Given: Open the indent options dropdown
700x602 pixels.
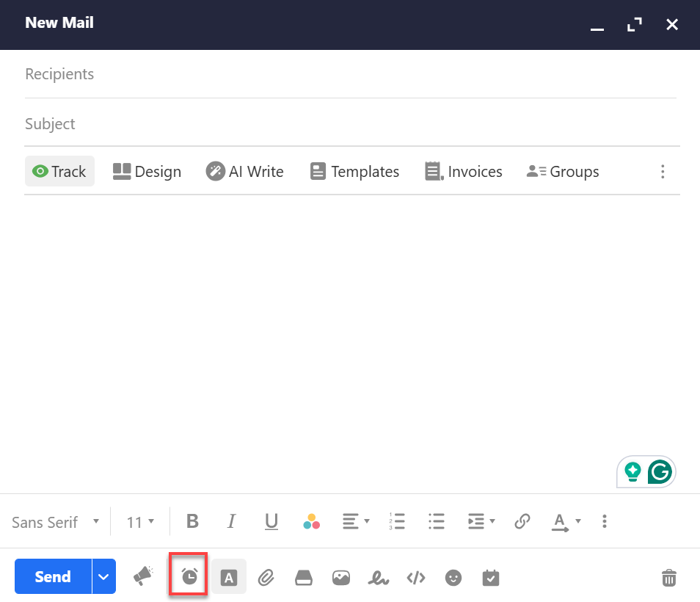Looking at the screenshot, I should [481, 521].
